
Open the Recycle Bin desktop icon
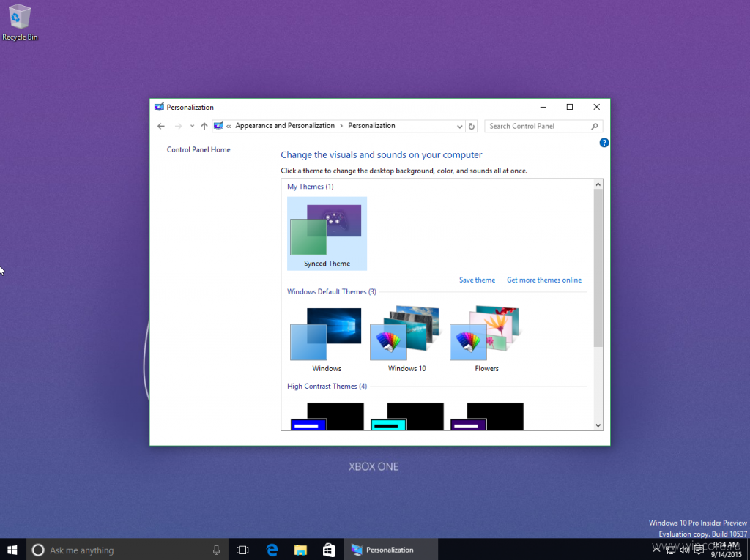tap(20, 23)
